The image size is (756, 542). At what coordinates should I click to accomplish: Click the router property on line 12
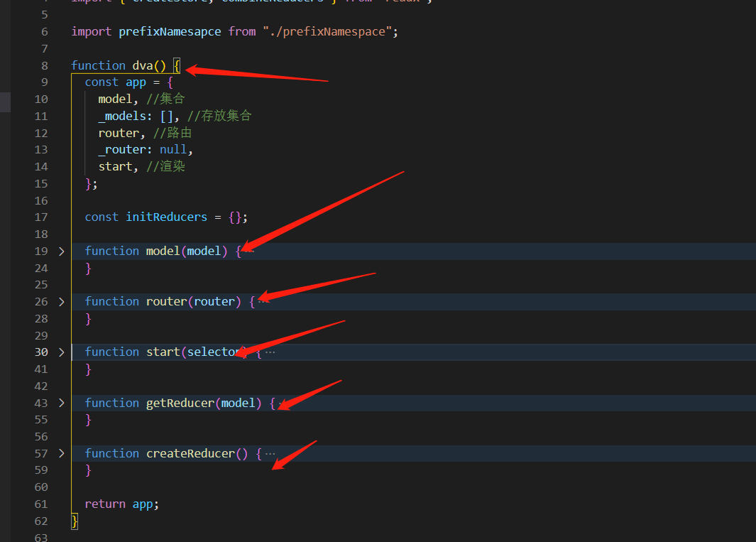(119, 134)
